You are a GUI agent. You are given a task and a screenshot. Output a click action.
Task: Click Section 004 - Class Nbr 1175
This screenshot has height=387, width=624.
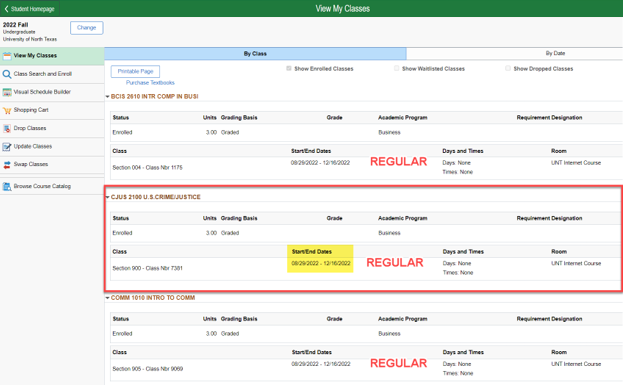coord(147,168)
